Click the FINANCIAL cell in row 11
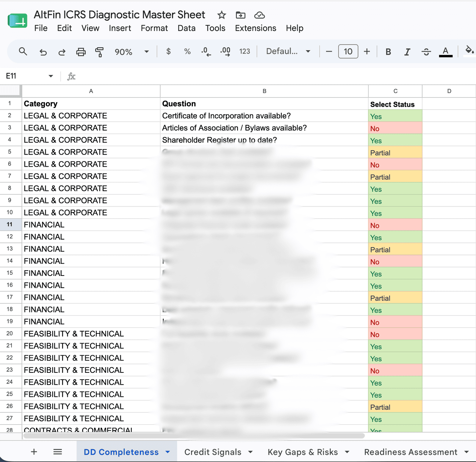 pyautogui.click(x=91, y=225)
